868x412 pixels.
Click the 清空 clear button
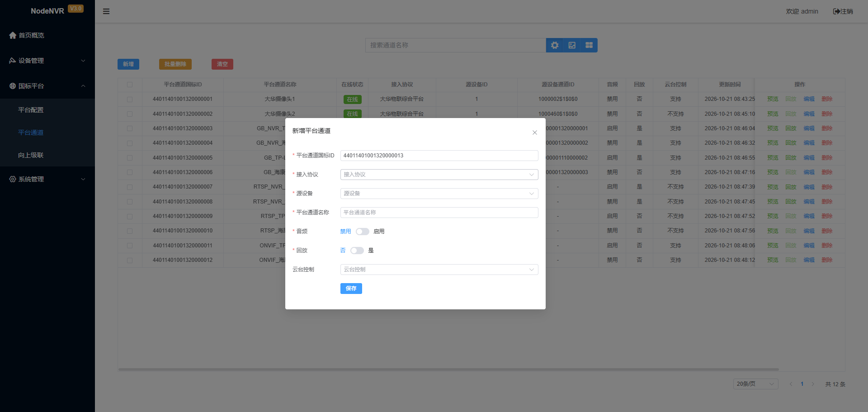click(222, 64)
